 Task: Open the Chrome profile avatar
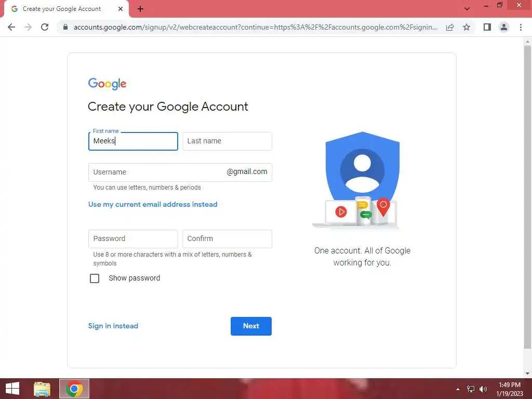[504, 27]
